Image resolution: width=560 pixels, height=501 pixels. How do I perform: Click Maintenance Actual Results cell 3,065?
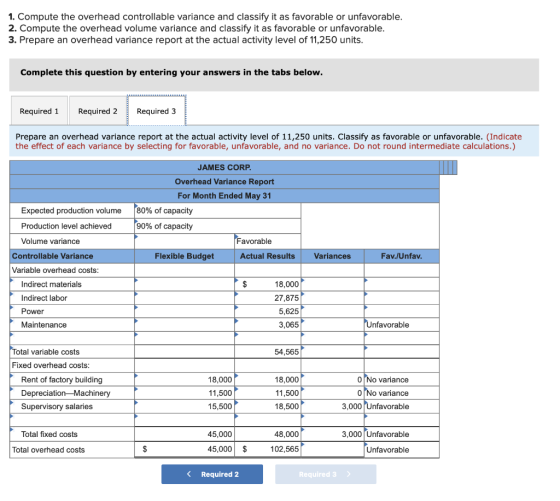tap(268, 325)
